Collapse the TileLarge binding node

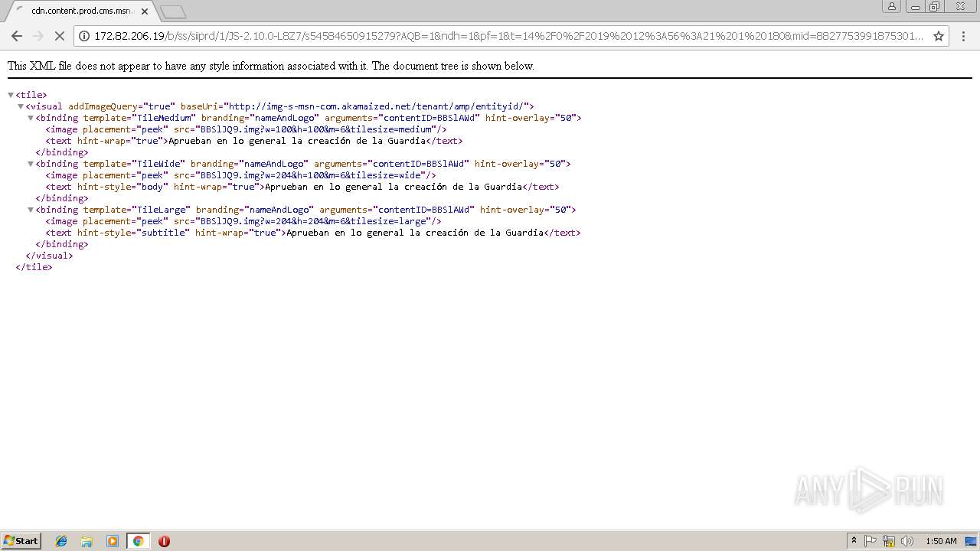[x=31, y=210]
